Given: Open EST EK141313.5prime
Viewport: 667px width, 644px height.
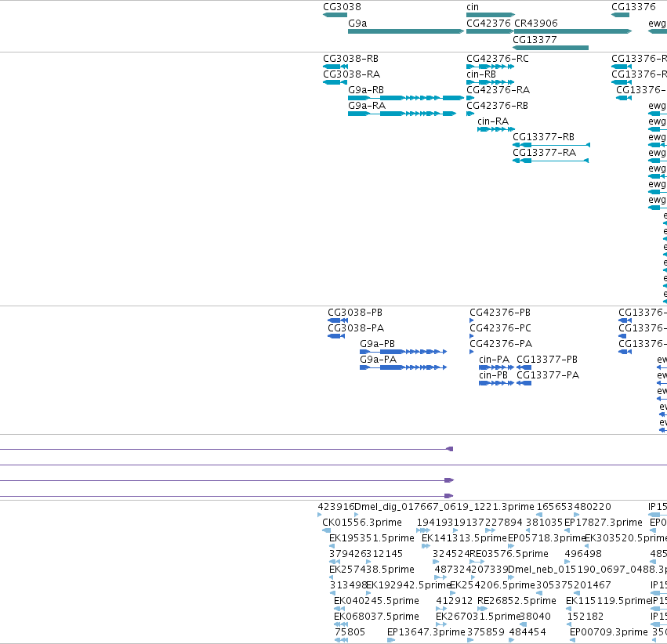Looking at the screenshot, I should (464, 538).
